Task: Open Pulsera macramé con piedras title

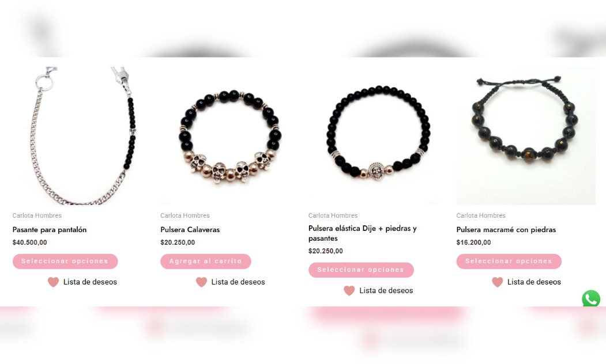Action: pos(506,230)
